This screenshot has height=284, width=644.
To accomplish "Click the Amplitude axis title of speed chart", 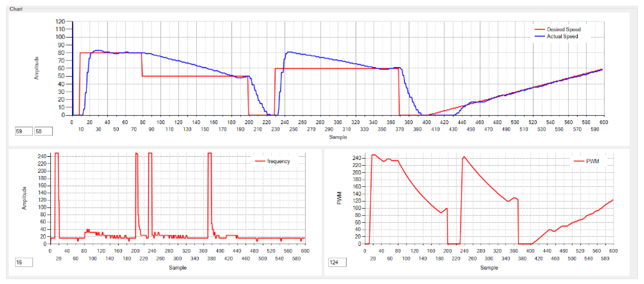I will pos(37,68).
